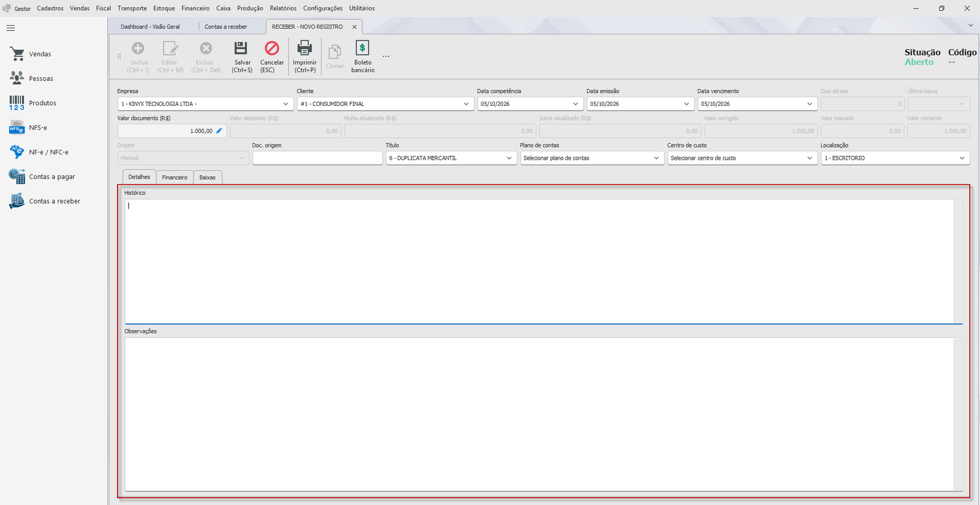Expand the tab list chevron at top right
Viewport: 980px width, 505px height.
tap(970, 25)
